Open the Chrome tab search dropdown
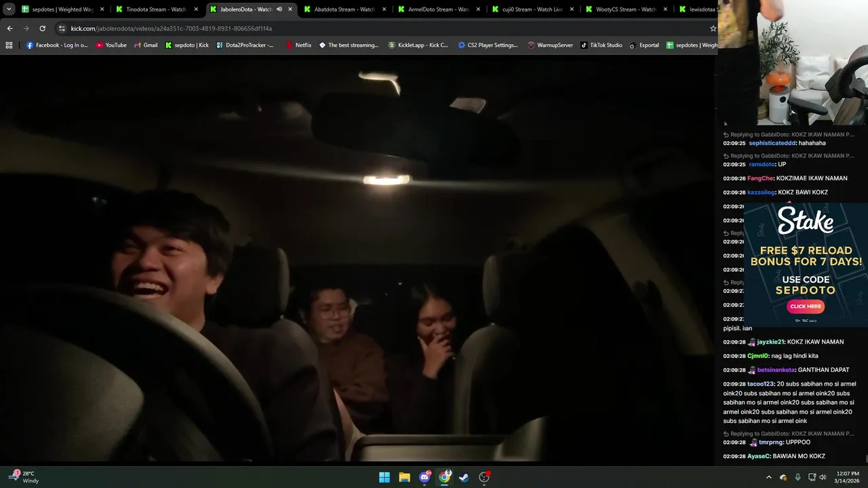The width and height of the screenshot is (868, 488). pyautogui.click(x=9, y=9)
